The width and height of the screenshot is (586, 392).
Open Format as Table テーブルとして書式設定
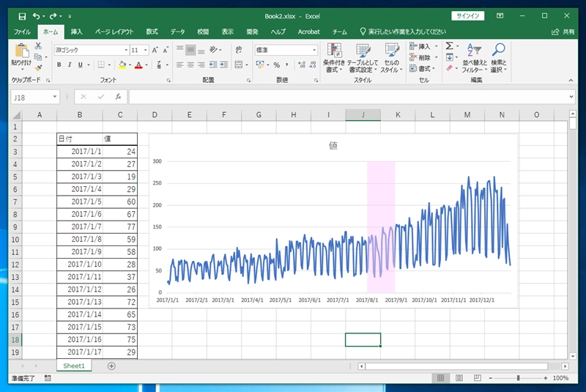[x=363, y=58]
